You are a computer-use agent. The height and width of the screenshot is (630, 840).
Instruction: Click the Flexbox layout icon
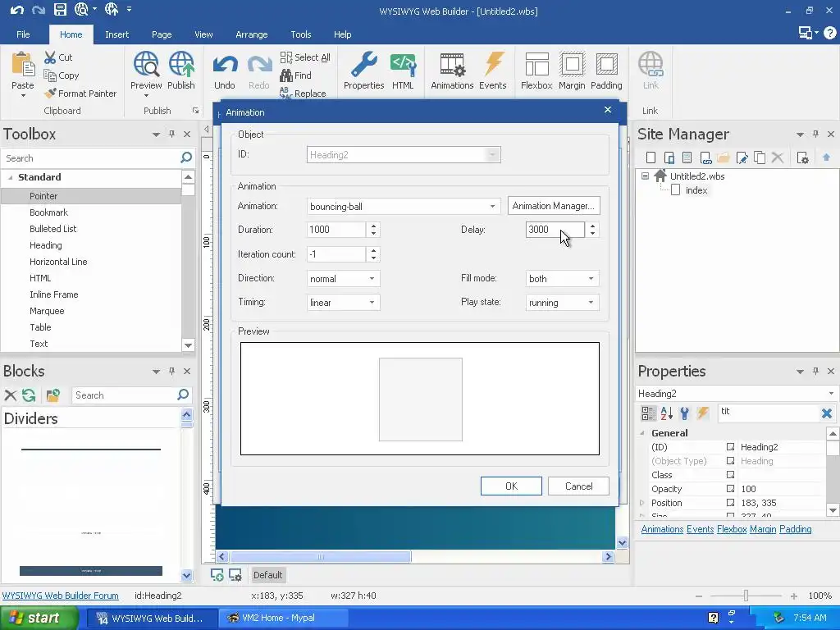click(536, 64)
